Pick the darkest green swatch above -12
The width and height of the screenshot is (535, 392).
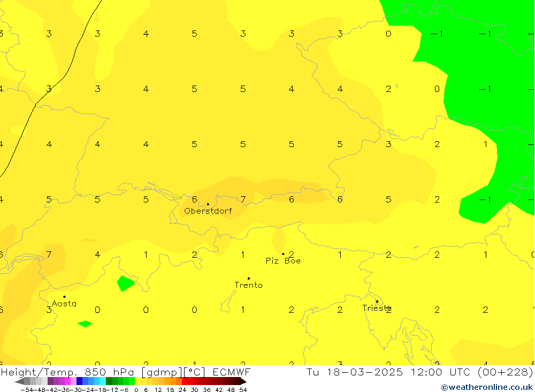(x=109, y=381)
